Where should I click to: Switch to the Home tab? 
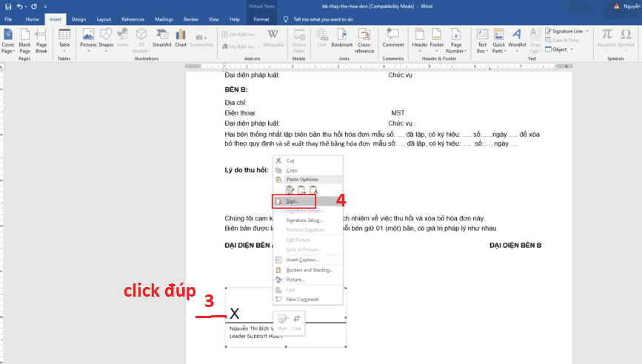(x=32, y=19)
